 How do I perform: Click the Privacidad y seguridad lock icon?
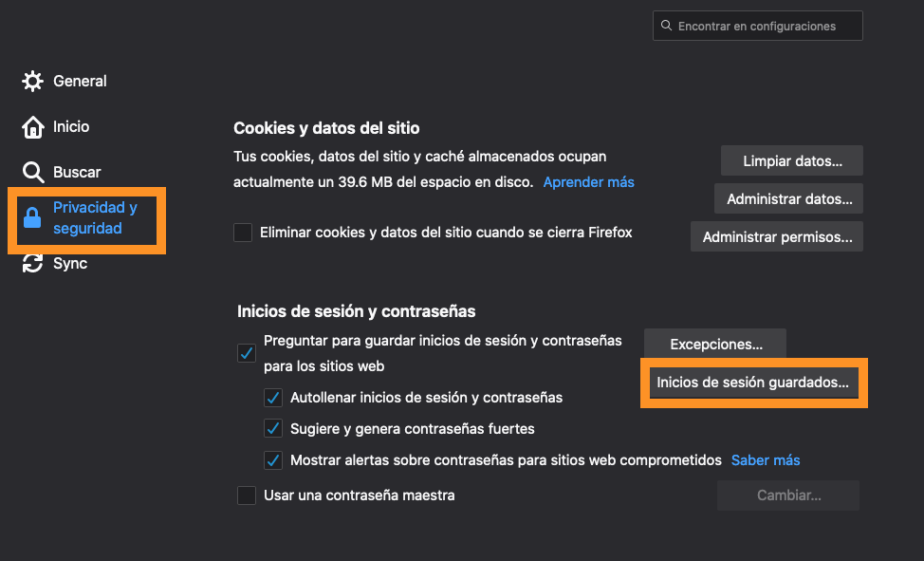pos(33,218)
